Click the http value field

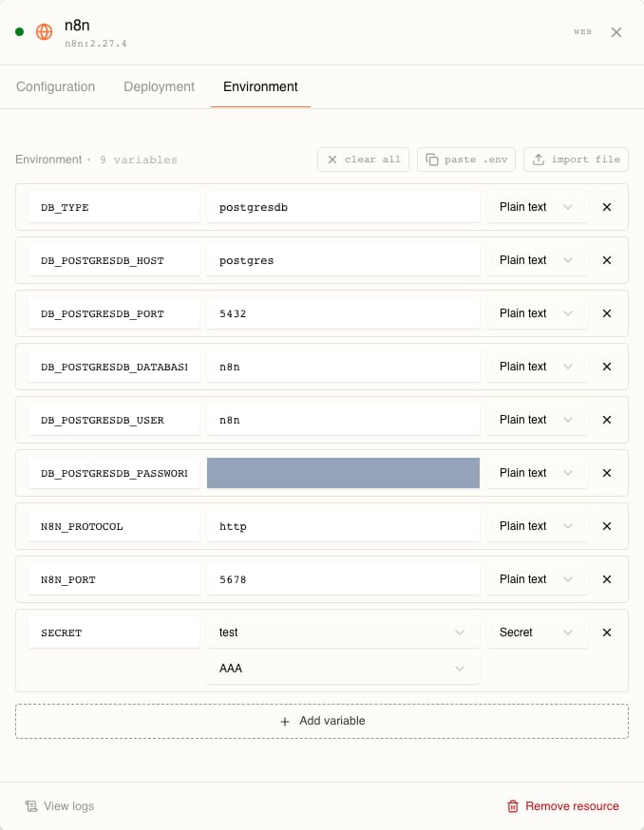click(x=343, y=526)
